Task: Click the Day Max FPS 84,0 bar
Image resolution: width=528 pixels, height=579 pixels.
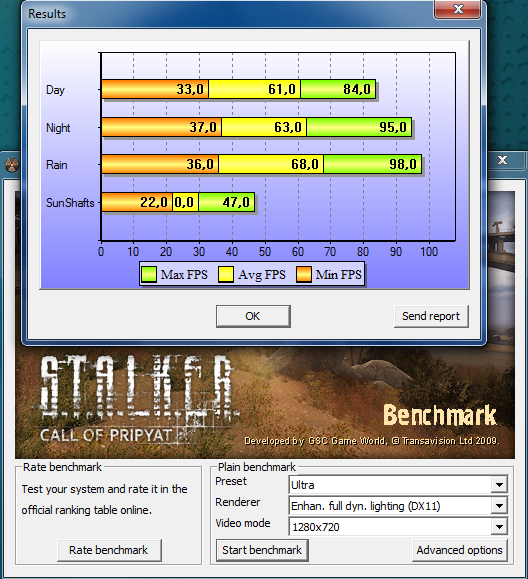Action: click(x=338, y=89)
